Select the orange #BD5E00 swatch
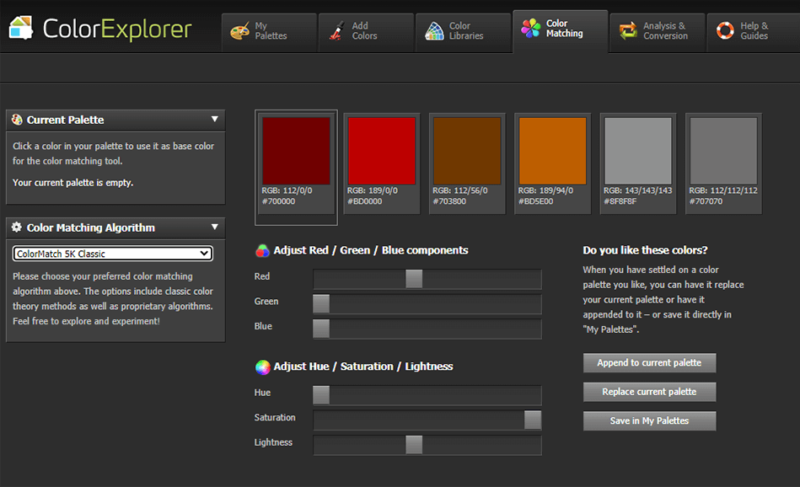Viewport: 800px width, 487px height. [x=553, y=151]
